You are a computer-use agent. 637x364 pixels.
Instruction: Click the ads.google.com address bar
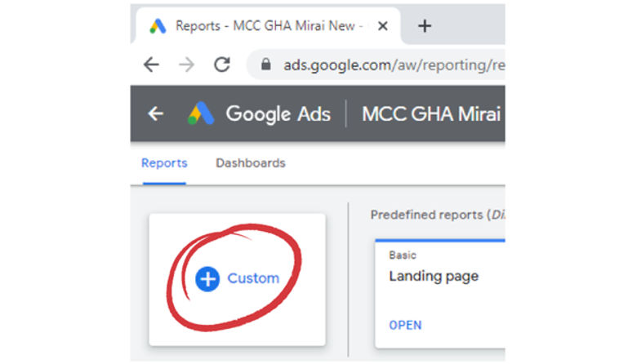(376, 64)
